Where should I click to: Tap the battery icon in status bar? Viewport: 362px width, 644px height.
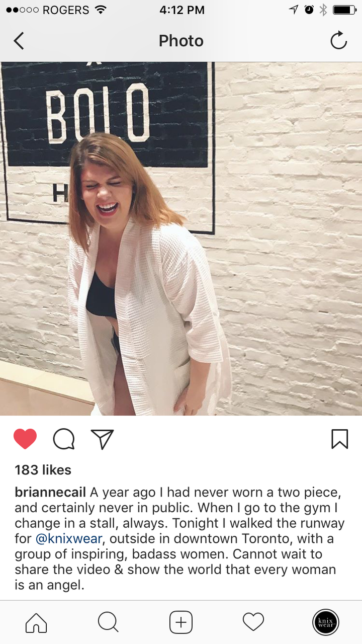pos(344,10)
